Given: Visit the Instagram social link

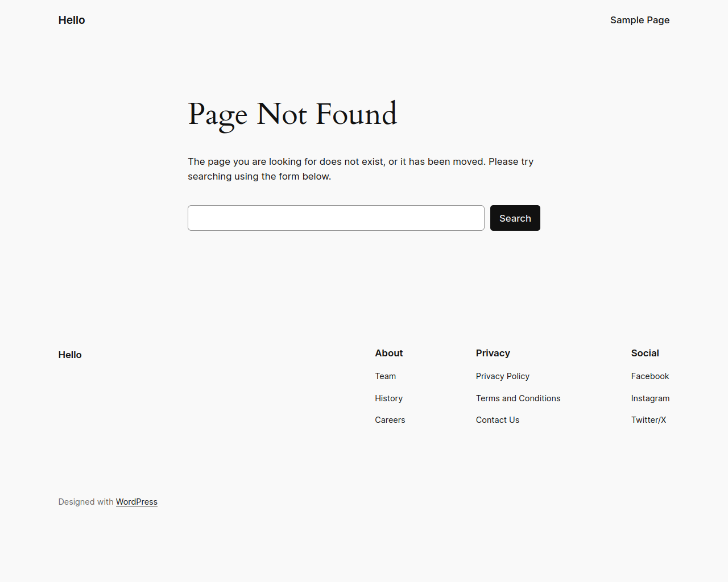Looking at the screenshot, I should [x=651, y=398].
